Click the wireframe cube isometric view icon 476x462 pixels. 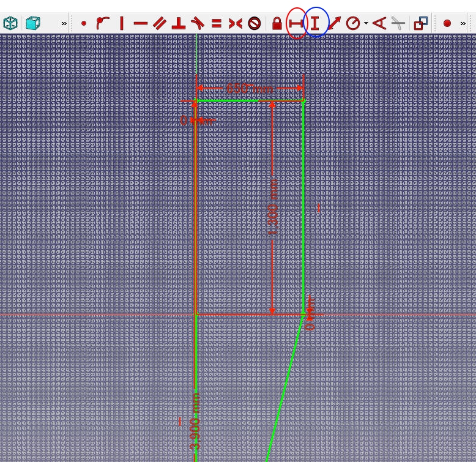coord(10,23)
